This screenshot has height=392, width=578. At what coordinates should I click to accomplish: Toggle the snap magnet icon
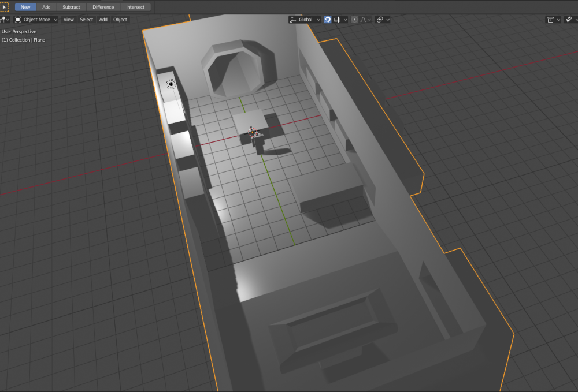[327, 20]
